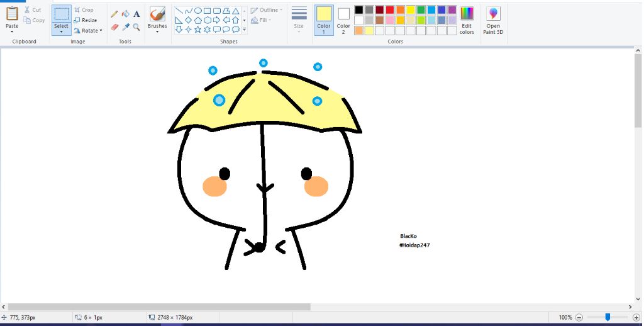The width and height of the screenshot is (644, 326).
Task: Click the Paste clipboard icon
Action: click(12, 14)
